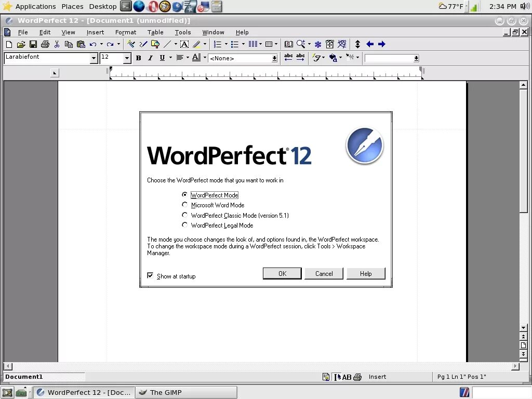The width and height of the screenshot is (532, 399).
Task: Click the Drawing pen toolbar icon
Action: (143, 44)
